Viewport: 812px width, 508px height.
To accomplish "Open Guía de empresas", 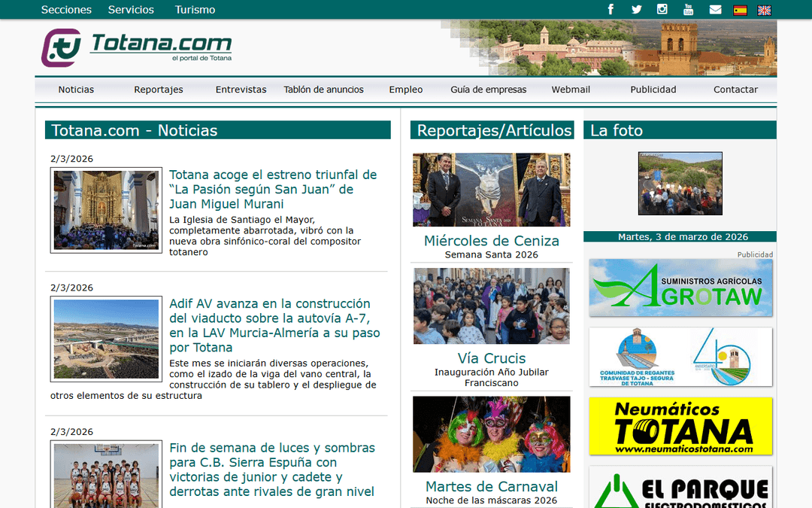I will point(489,89).
